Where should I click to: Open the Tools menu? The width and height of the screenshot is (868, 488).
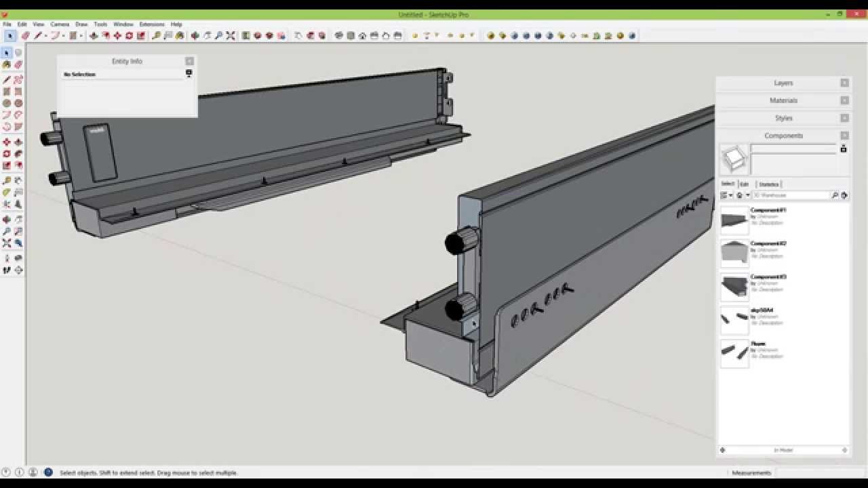coord(100,24)
